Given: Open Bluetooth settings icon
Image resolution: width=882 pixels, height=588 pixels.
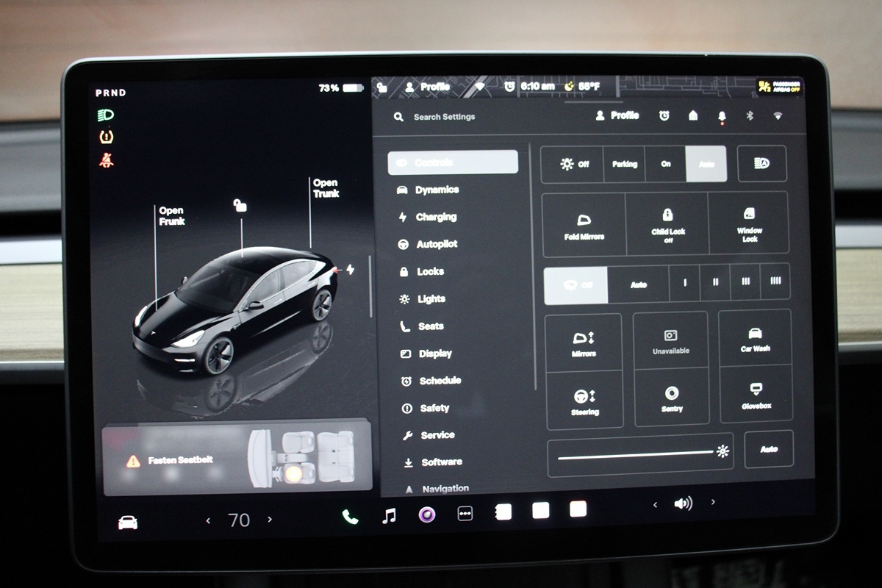Looking at the screenshot, I should click(x=750, y=116).
